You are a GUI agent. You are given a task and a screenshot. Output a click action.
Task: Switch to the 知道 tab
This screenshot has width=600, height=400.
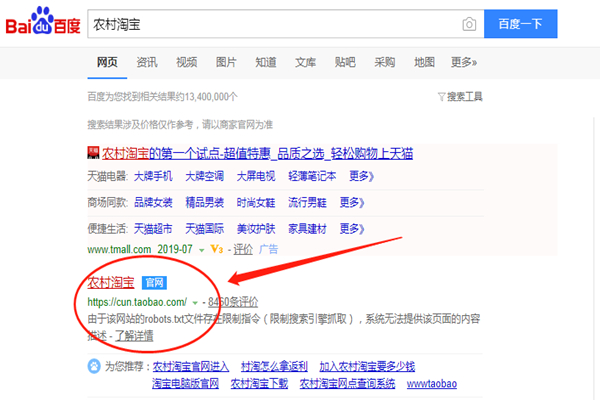point(266,62)
